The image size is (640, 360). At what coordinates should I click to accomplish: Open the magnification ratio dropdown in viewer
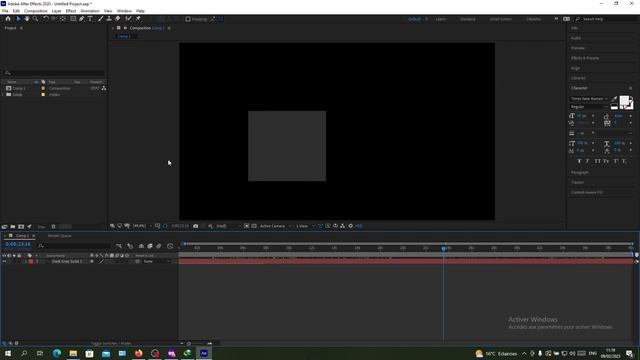tap(142, 226)
